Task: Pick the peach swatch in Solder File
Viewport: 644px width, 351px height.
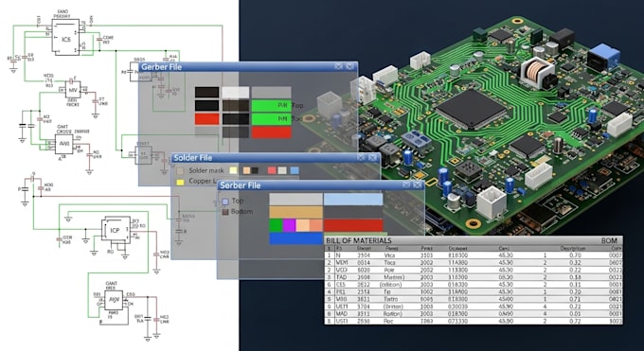Action: [x=246, y=170]
